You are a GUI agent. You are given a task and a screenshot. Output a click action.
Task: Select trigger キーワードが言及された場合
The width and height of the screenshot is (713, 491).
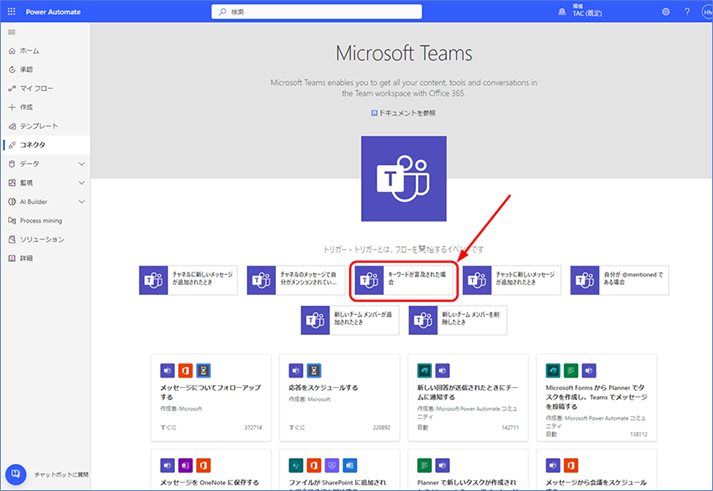(x=404, y=280)
